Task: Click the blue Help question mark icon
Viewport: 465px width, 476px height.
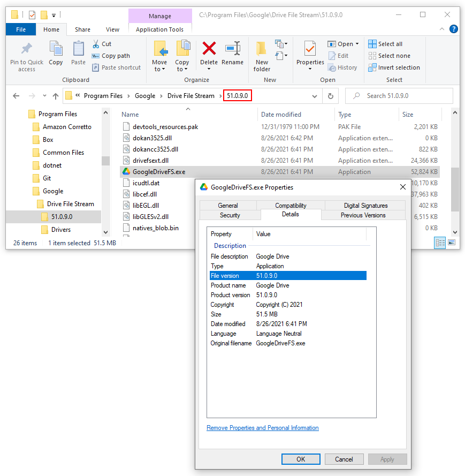Action: [x=453, y=29]
